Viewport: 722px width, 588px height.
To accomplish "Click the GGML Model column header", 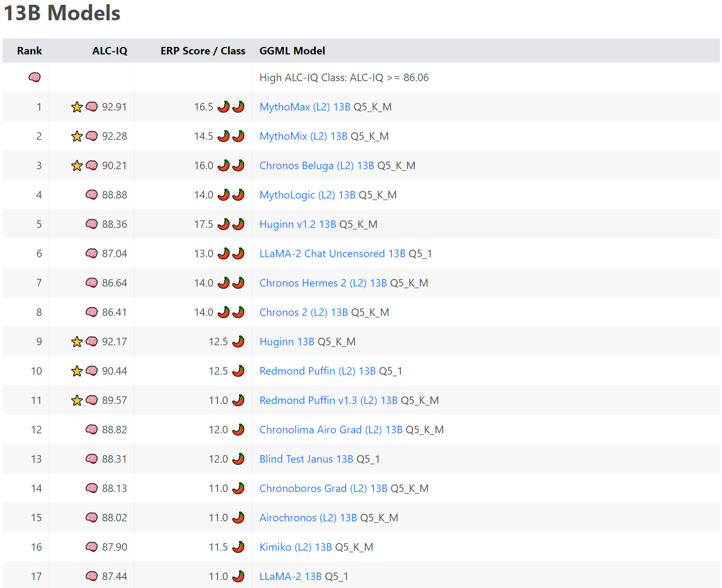I will tap(292, 51).
